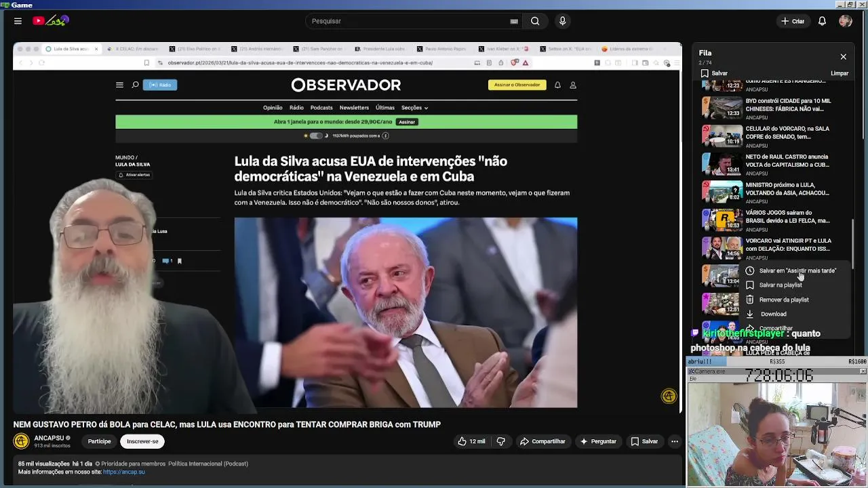Click Política Internacional (Podcast) description text
Viewport: 868px width, 488px height.
coord(208,464)
